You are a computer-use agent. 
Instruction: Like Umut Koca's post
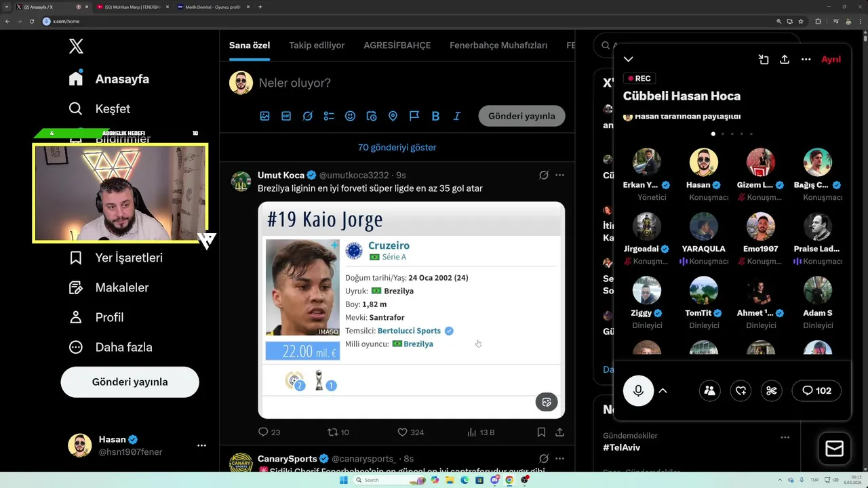(x=410, y=432)
